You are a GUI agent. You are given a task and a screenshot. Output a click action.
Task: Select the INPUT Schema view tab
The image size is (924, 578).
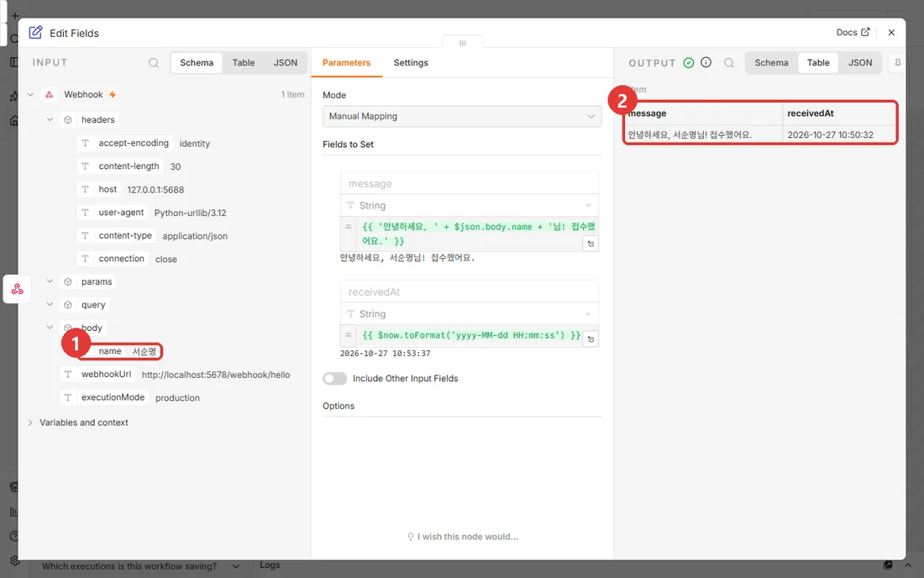click(x=197, y=62)
